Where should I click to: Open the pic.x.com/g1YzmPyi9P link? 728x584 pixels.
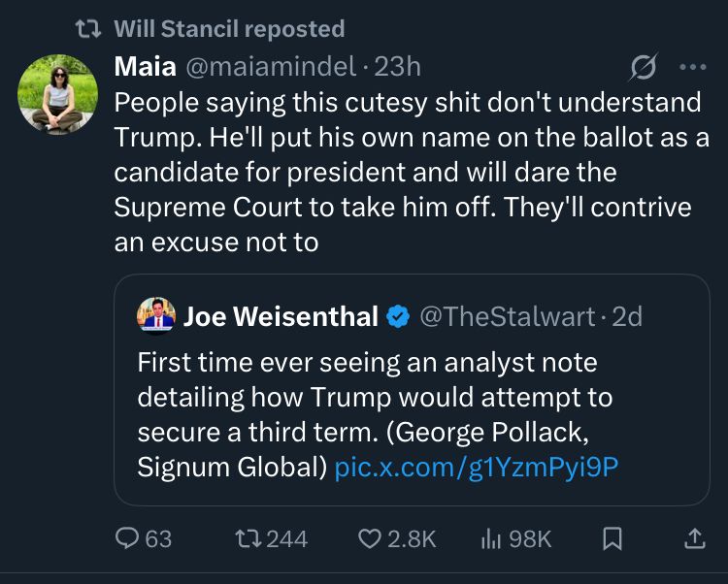tap(476, 467)
